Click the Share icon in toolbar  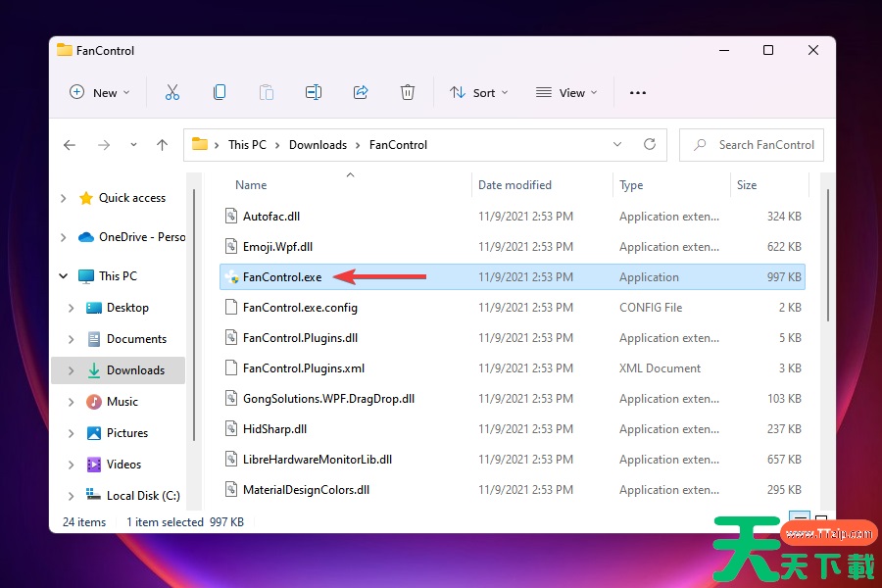(x=361, y=92)
